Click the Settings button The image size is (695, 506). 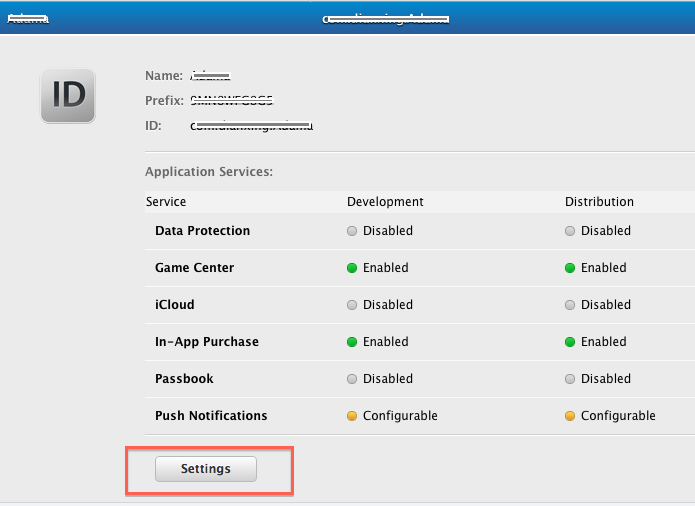pyautogui.click(x=206, y=469)
